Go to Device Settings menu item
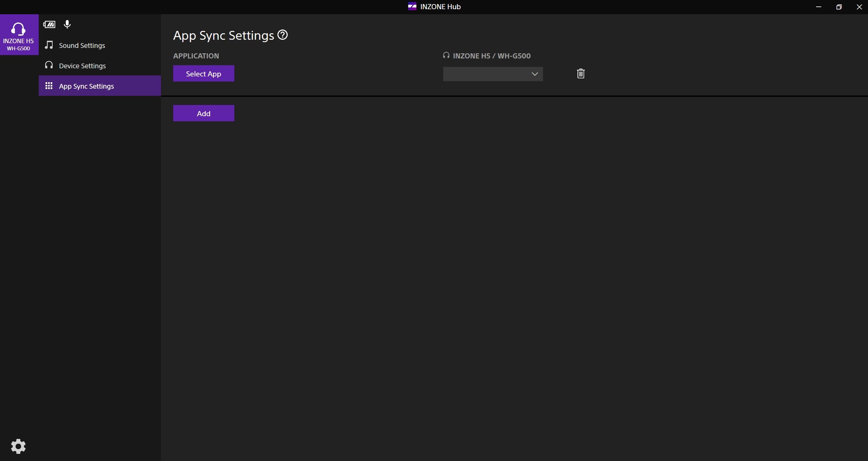 coord(82,66)
